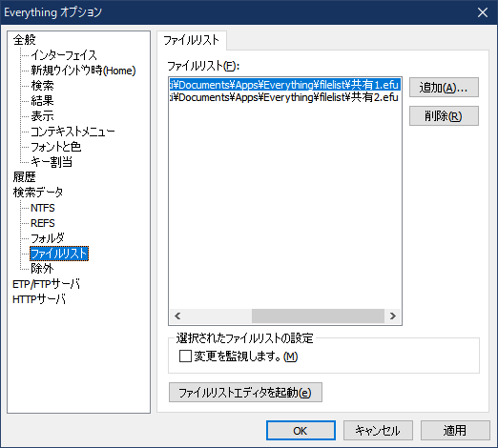
Task: Select the フォルダ tree item
Action: coord(48,238)
